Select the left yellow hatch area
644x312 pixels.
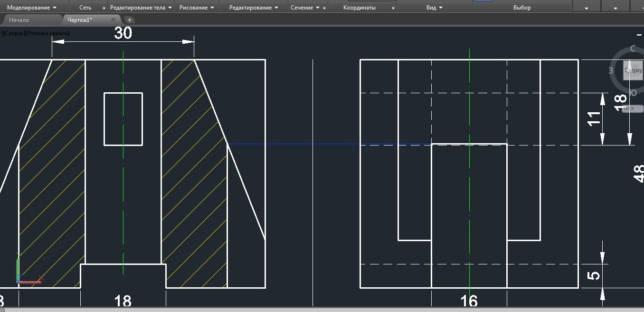point(52,174)
